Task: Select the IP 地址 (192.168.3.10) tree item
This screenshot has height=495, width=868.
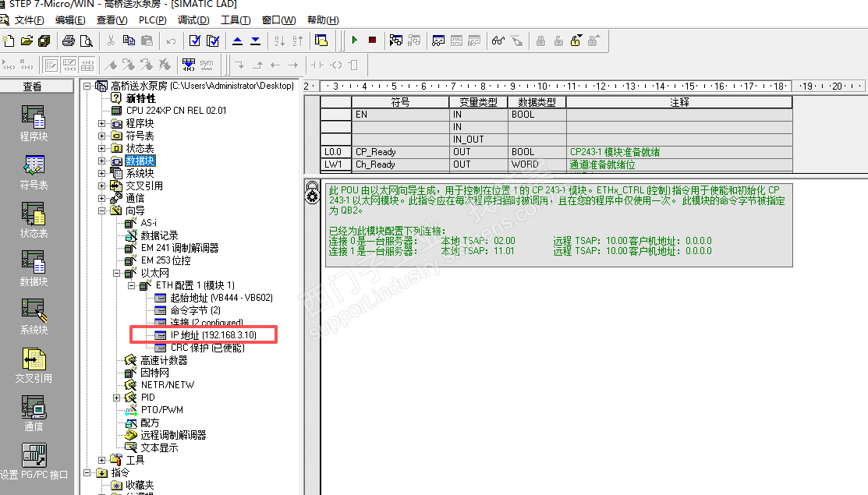Action: pos(213,335)
